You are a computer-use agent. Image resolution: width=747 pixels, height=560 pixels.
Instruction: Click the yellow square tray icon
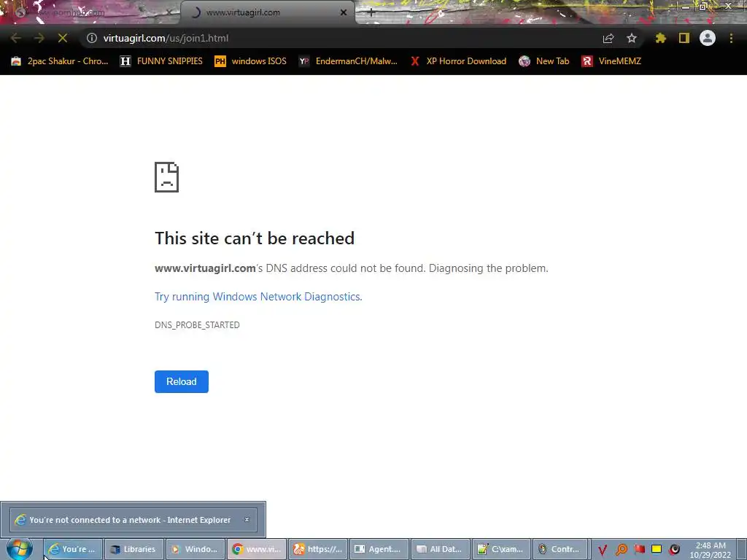tap(657, 549)
